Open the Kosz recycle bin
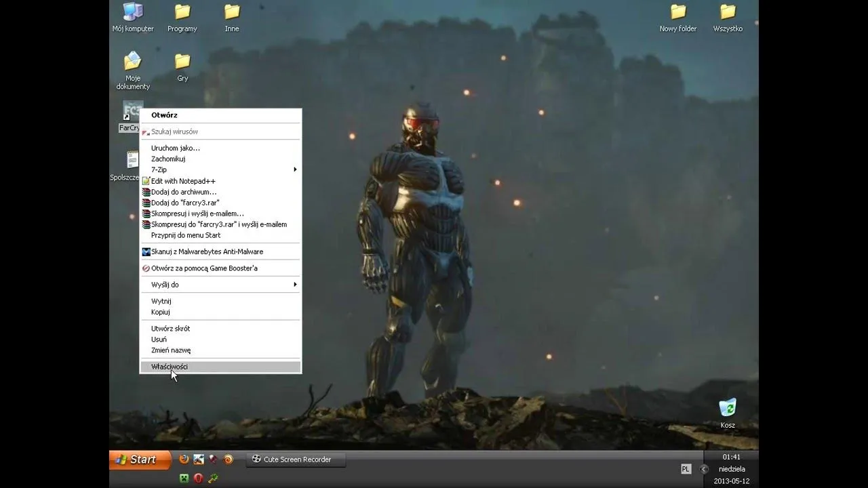Viewport: 868px width, 488px height. 727,409
